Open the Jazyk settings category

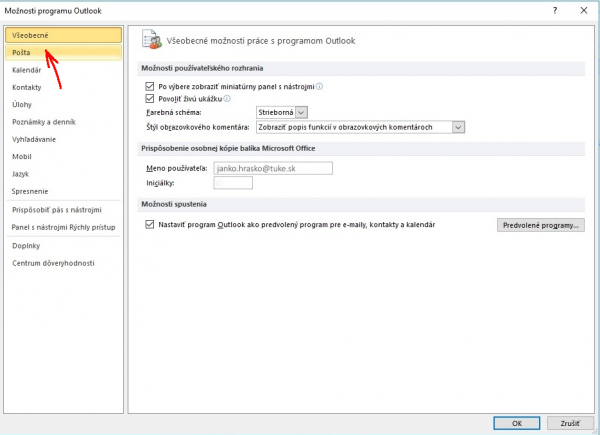64,174
